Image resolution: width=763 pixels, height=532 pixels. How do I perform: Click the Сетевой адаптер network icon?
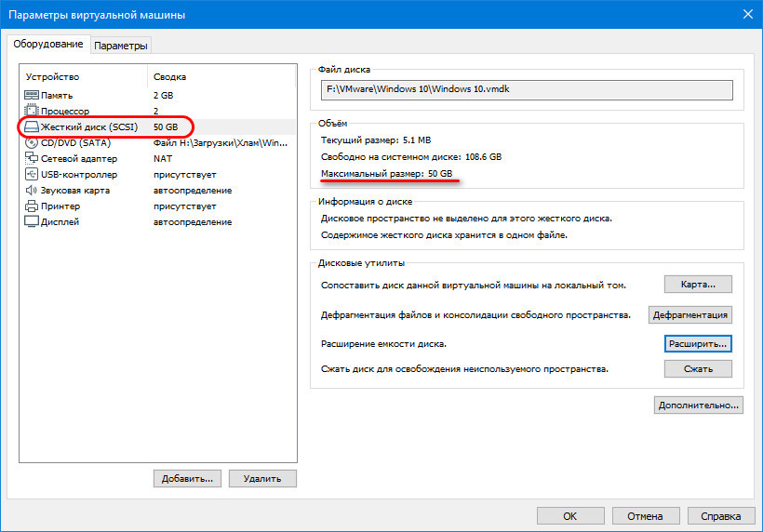(x=32, y=158)
